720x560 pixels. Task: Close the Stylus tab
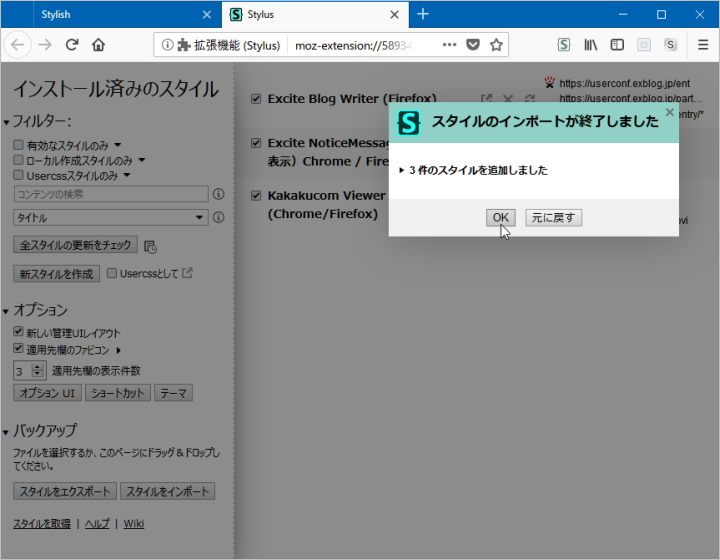coord(394,15)
